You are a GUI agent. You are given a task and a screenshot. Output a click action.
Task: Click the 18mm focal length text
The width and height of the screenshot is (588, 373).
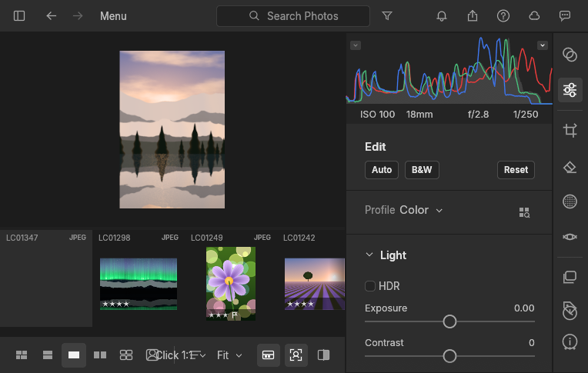click(x=419, y=115)
